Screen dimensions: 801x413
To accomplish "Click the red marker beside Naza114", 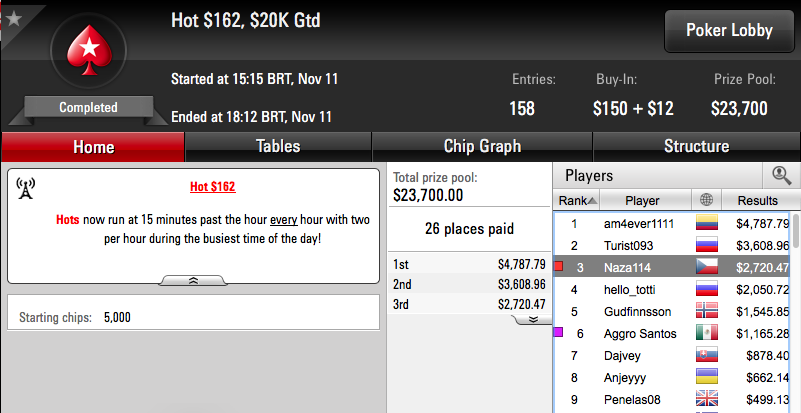I will coord(558,266).
